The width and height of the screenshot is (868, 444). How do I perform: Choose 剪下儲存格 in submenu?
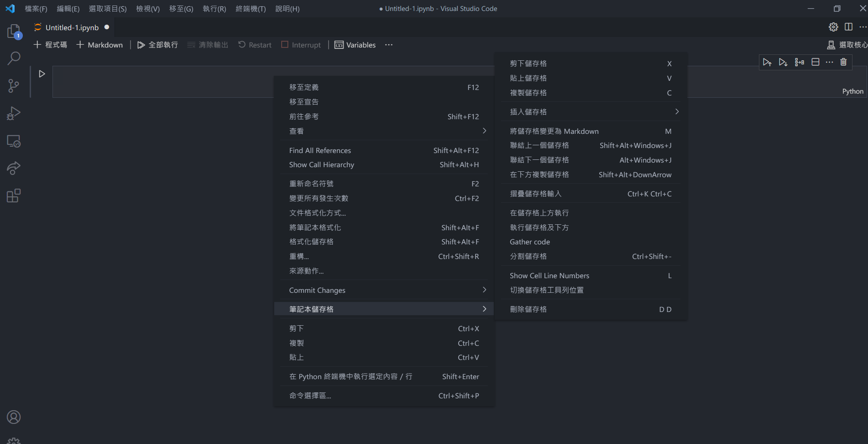[591, 63]
